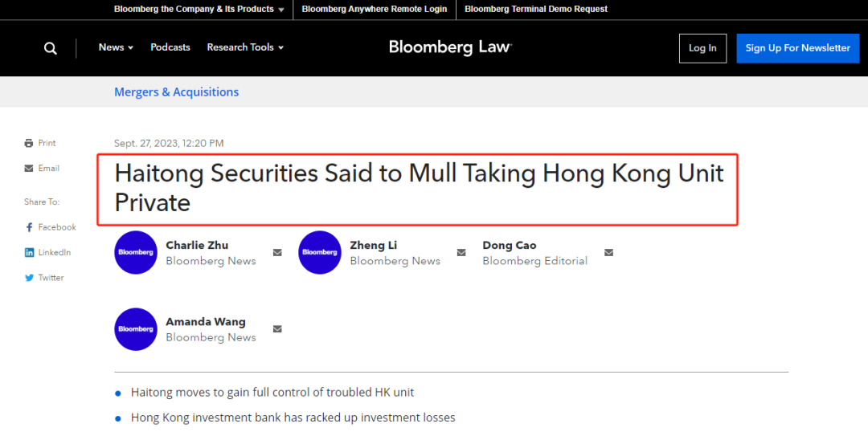Open the Mergers & Acquisitions section link
868x444 pixels.
click(176, 92)
